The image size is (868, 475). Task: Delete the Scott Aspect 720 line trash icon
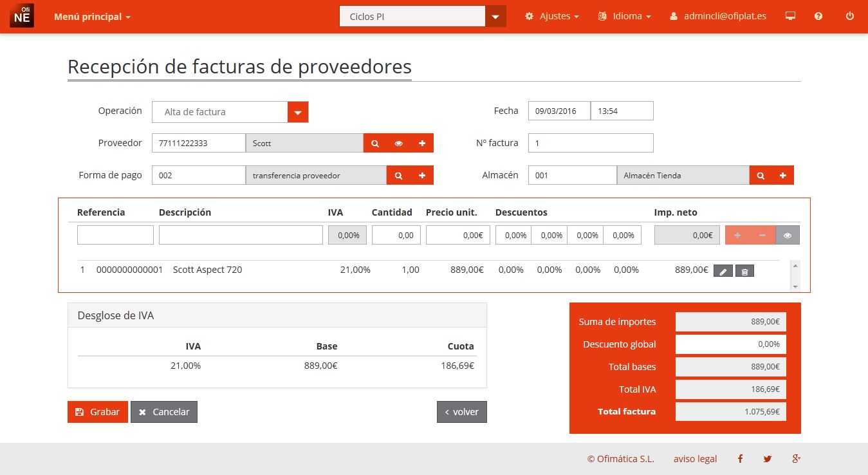pos(744,271)
